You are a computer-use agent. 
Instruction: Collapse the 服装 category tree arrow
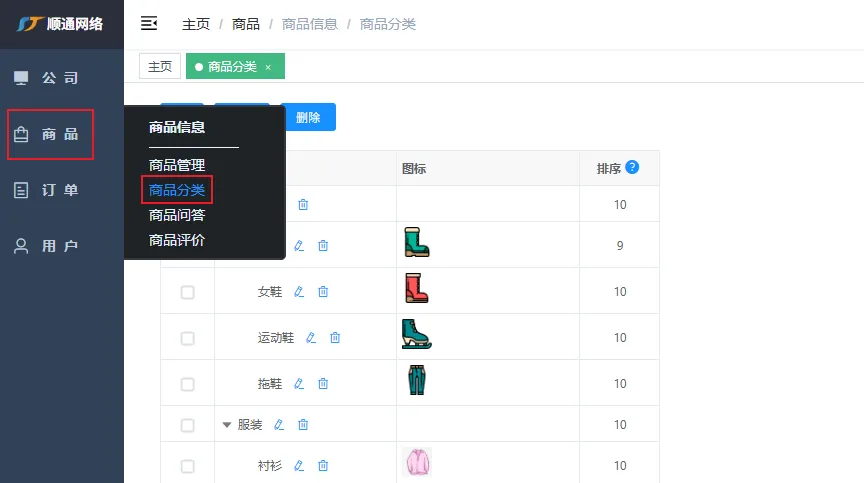227,425
